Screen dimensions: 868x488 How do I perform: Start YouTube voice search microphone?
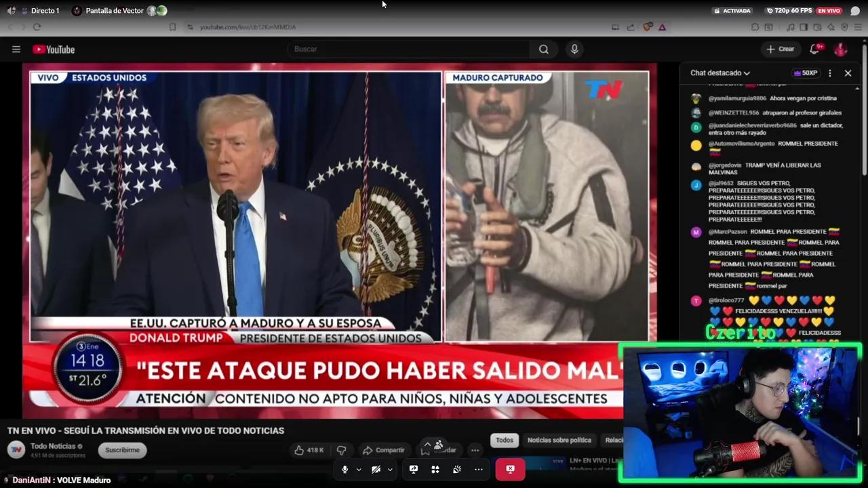574,49
